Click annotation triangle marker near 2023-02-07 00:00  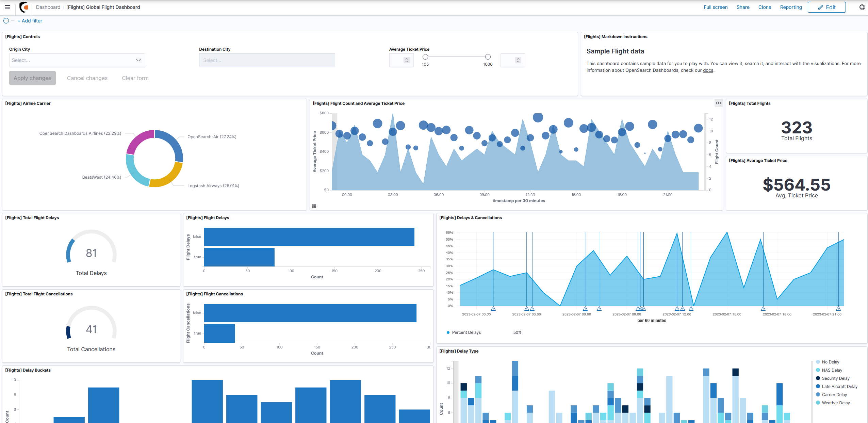point(493,309)
